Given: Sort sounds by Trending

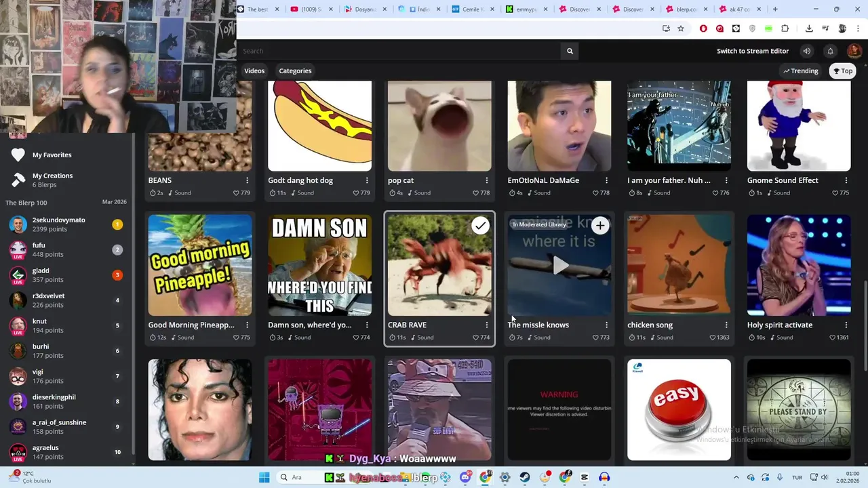Looking at the screenshot, I should coord(800,70).
